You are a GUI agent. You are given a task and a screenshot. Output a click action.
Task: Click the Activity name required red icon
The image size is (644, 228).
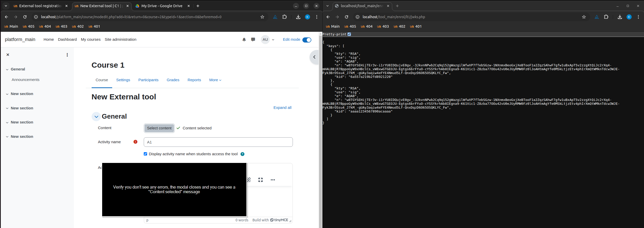136,142
